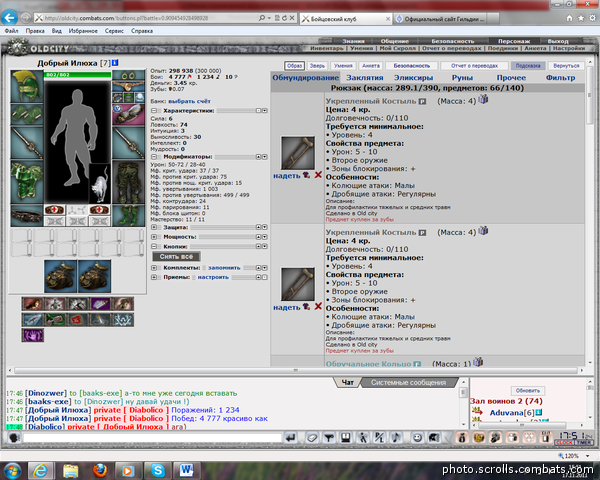This screenshot has height=480, width=600.
Task: Open the smiley emoticons icon
Action: pyautogui.click(x=417, y=438)
